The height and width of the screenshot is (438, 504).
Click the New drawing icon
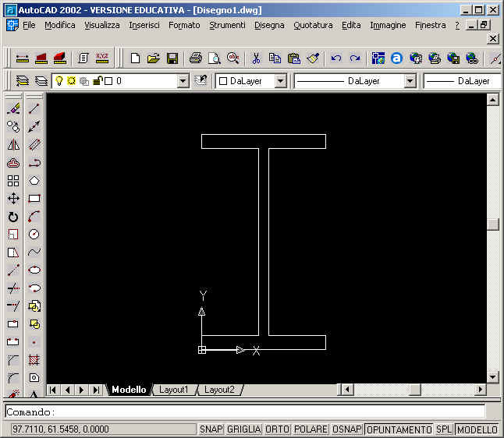(135, 58)
